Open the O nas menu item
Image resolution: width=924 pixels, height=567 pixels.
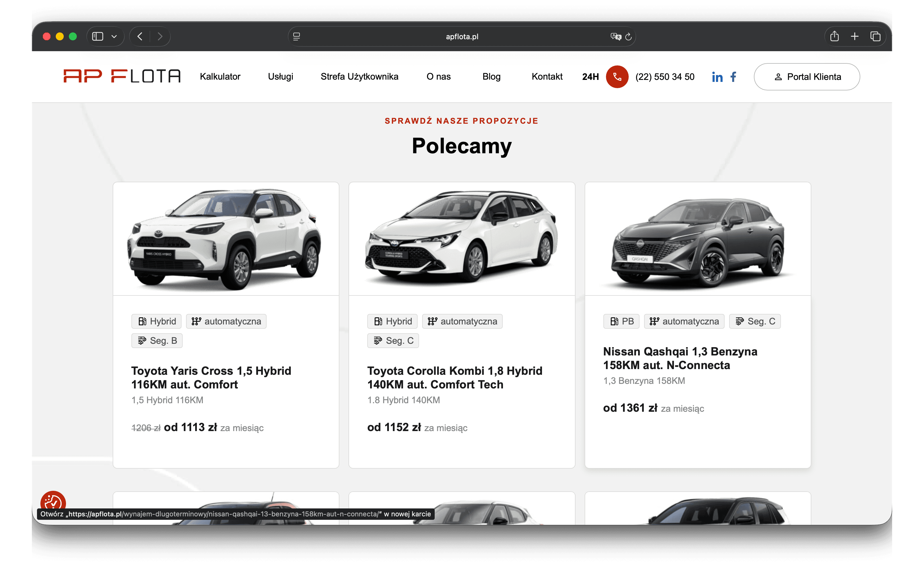[439, 76]
